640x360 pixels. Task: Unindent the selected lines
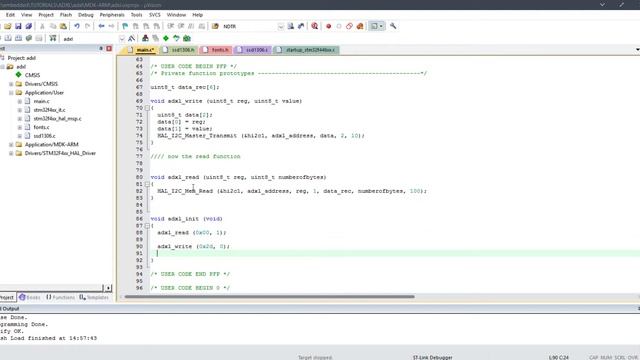tap(181, 26)
